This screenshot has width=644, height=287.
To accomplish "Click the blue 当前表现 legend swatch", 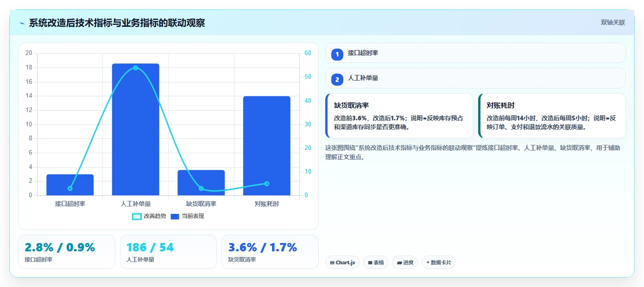I will (x=175, y=217).
